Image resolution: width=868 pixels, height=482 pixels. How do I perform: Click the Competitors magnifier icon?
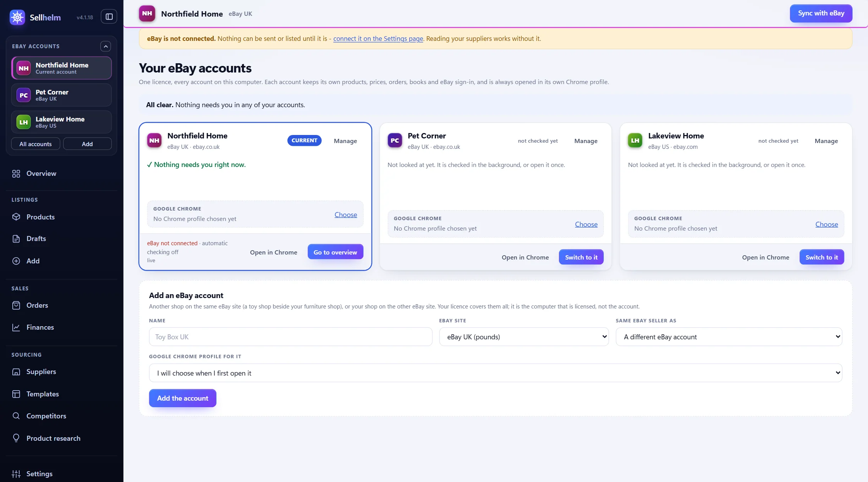pyautogui.click(x=16, y=416)
